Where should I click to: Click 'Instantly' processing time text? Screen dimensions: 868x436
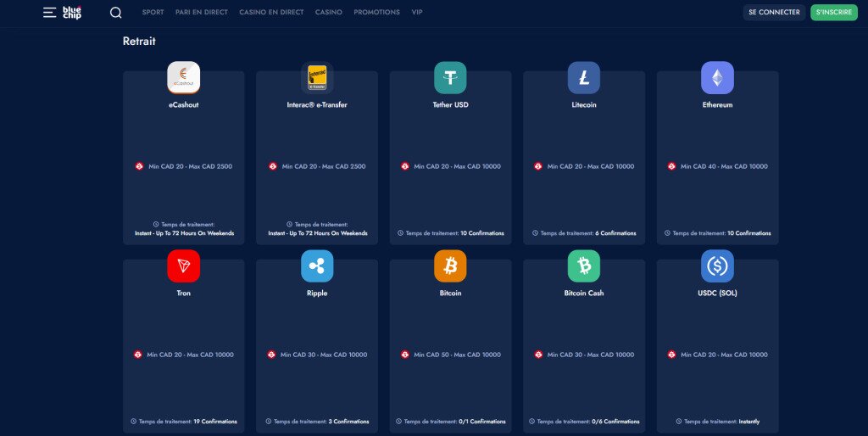coord(749,422)
